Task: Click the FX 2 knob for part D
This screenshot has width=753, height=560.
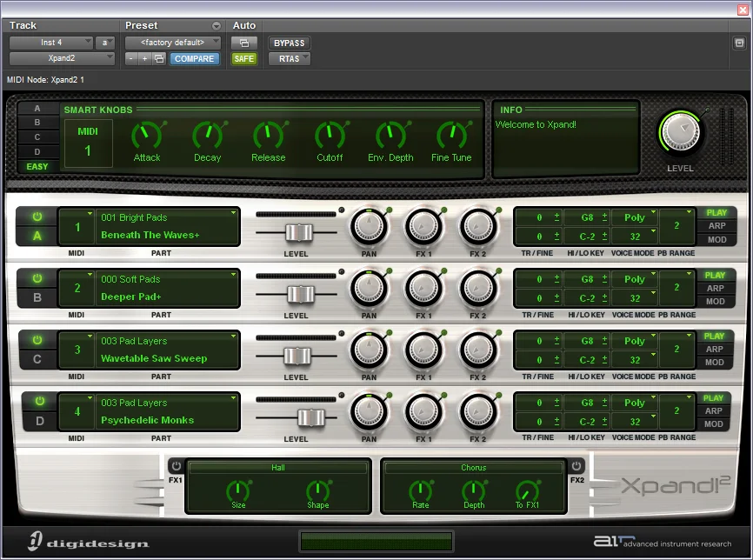Action: [x=478, y=411]
